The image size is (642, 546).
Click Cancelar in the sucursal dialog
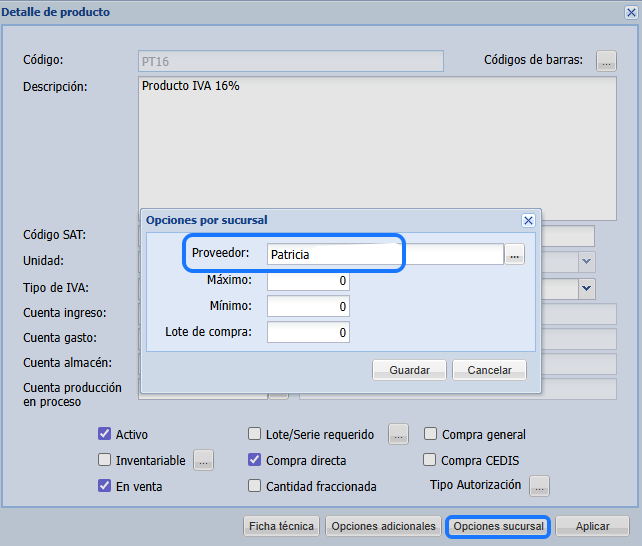489,370
